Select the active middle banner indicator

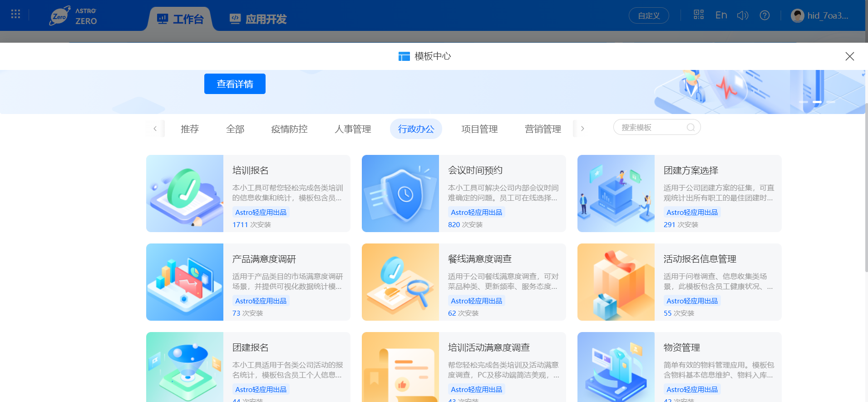pyautogui.click(x=817, y=102)
